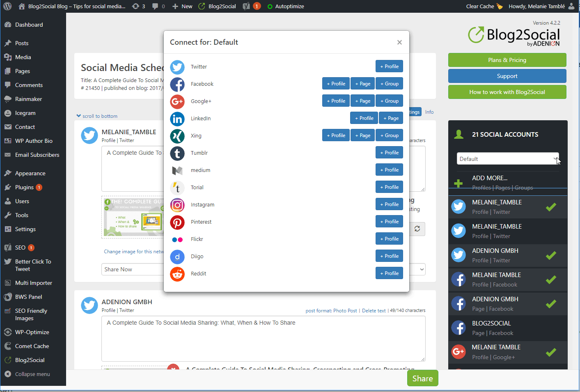Select the Reddit icon in the network list
The width and height of the screenshot is (580, 392).
click(177, 273)
